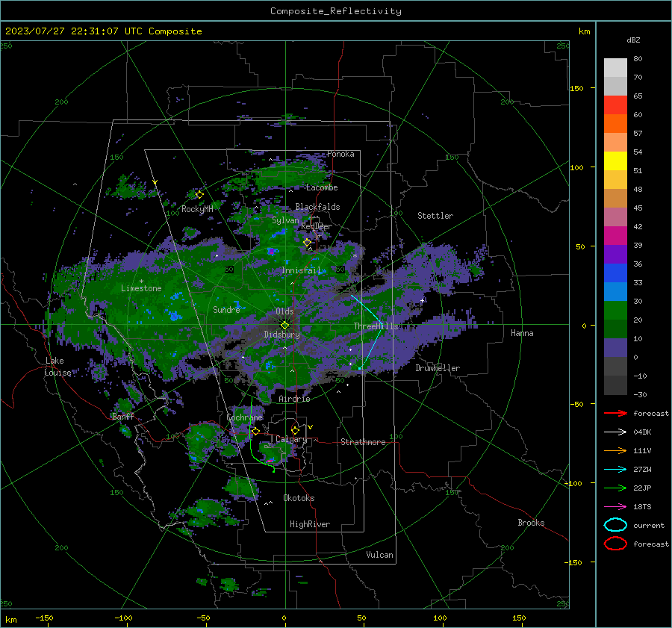Click the Cochrane city label
Screen dimensions: 672x628
point(244,417)
